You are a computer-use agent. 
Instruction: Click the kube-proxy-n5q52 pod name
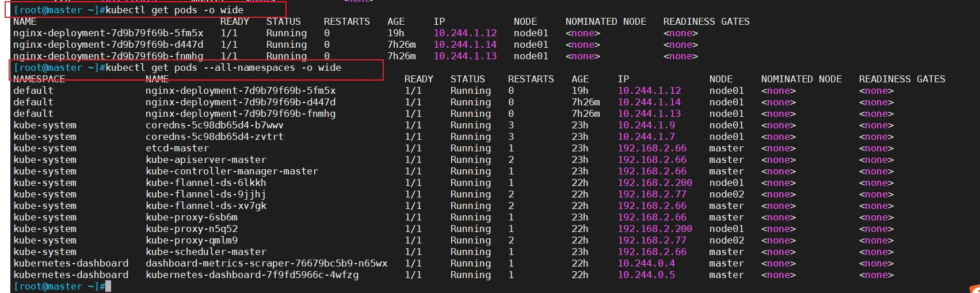point(192,229)
